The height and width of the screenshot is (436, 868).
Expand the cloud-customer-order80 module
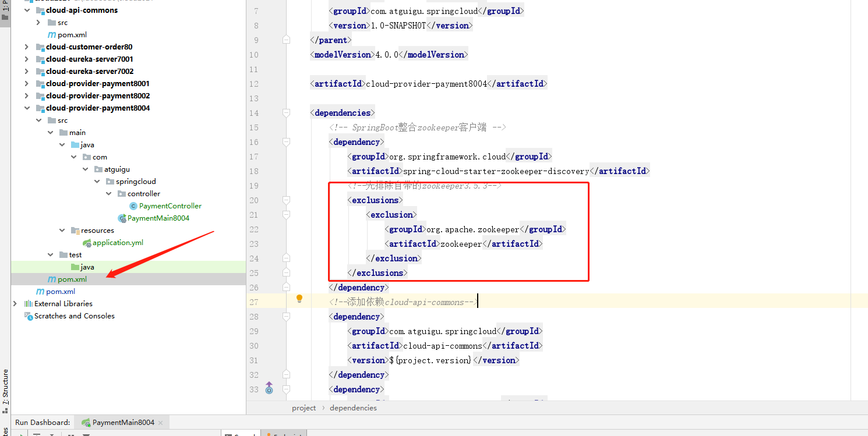coord(27,47)
